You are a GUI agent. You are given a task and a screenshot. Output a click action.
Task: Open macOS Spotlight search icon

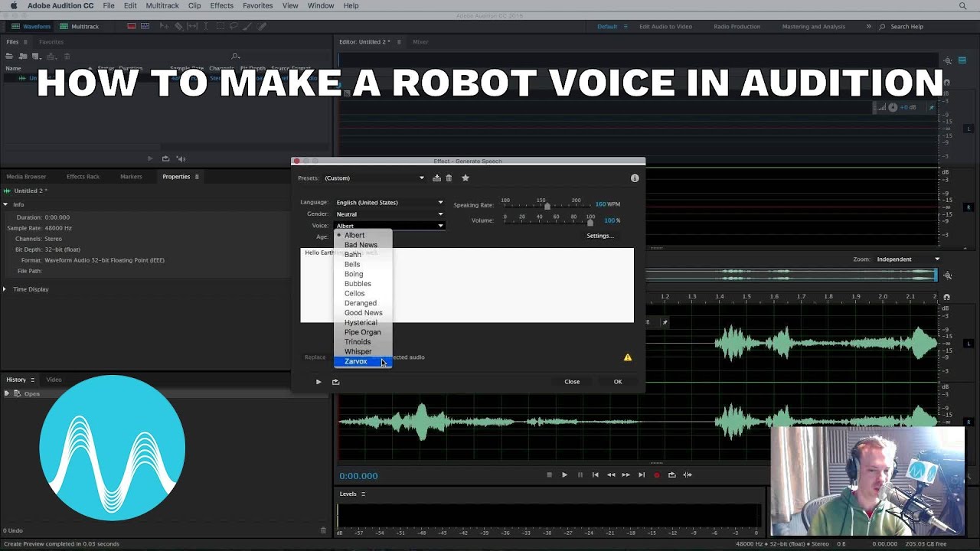[x=962, y=5]
